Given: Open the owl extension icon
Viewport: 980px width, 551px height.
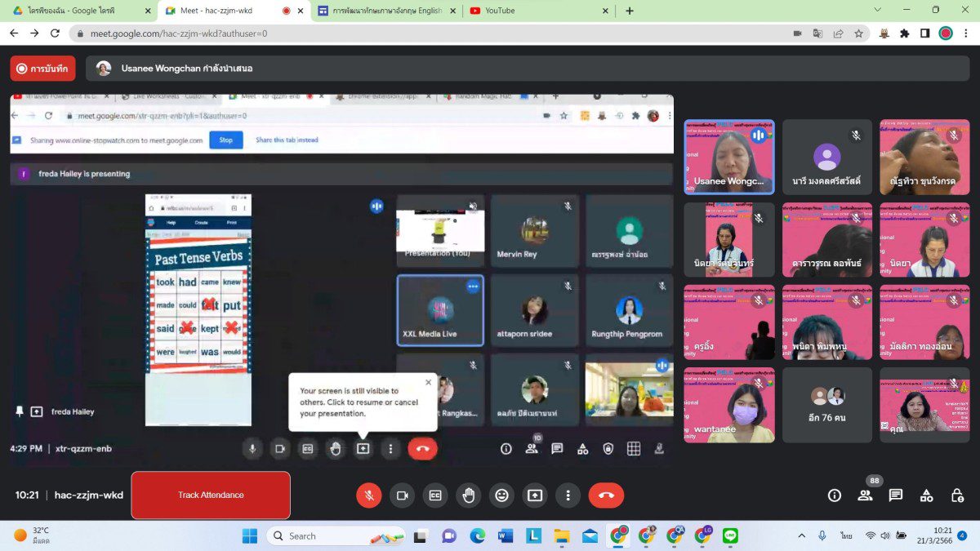Looking at the screenshot, I should pos(884,33).
